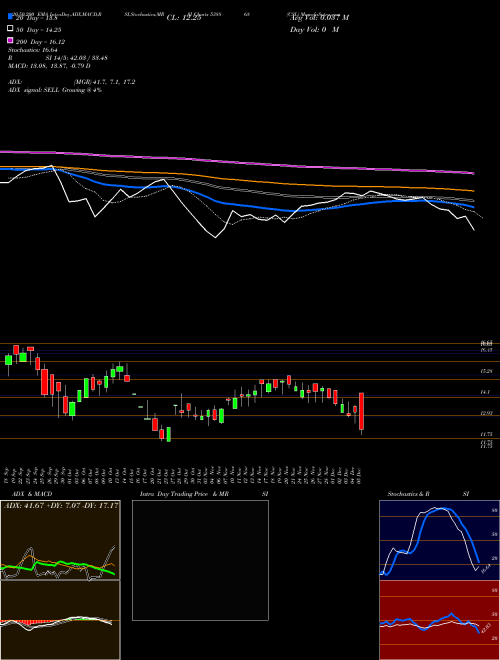The height and width of the screenshot is (660, 500).
Task: Click the 'CL: 12.25' closing price text
Action: (184, 18)
